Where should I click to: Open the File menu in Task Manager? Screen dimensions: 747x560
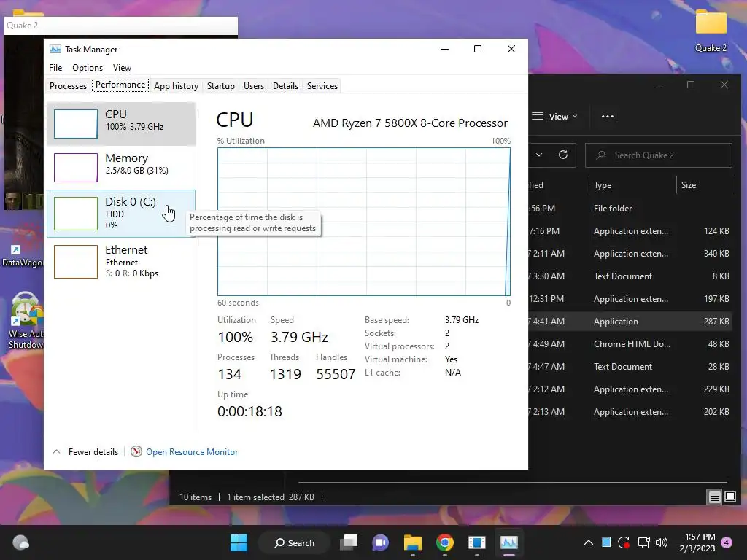point(55,68)
